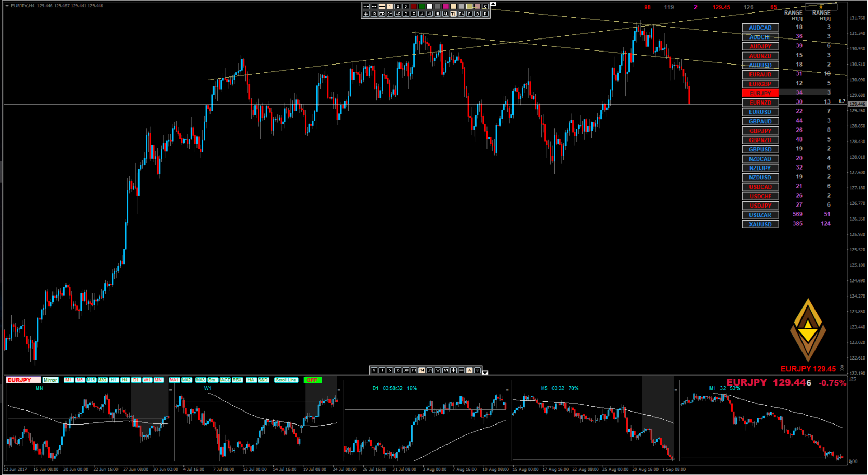Viewport: 868px width, 475px height.
Task: Collapse the M5 mini-chart panel
Action: [x=676, y=389]
